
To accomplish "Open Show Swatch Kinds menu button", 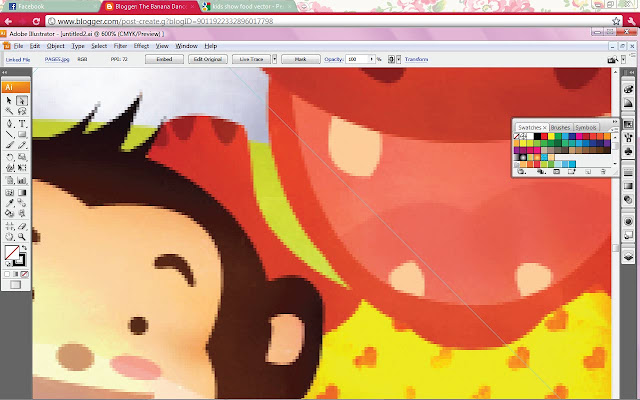I will (x=541, y=172).
